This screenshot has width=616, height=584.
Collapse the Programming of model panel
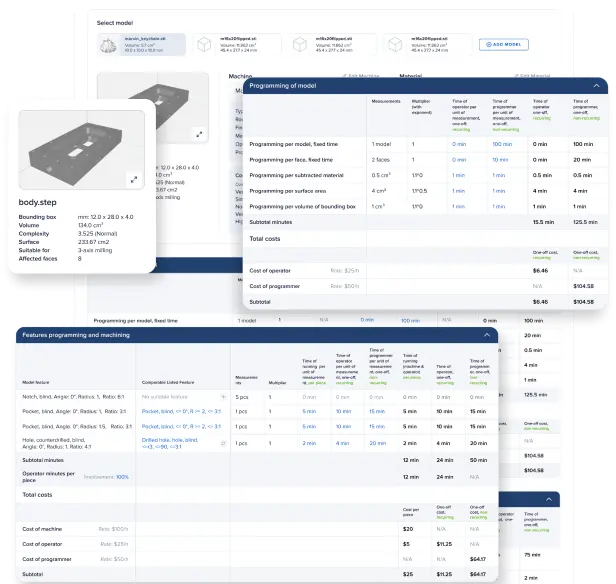click(x=598, y=86)
